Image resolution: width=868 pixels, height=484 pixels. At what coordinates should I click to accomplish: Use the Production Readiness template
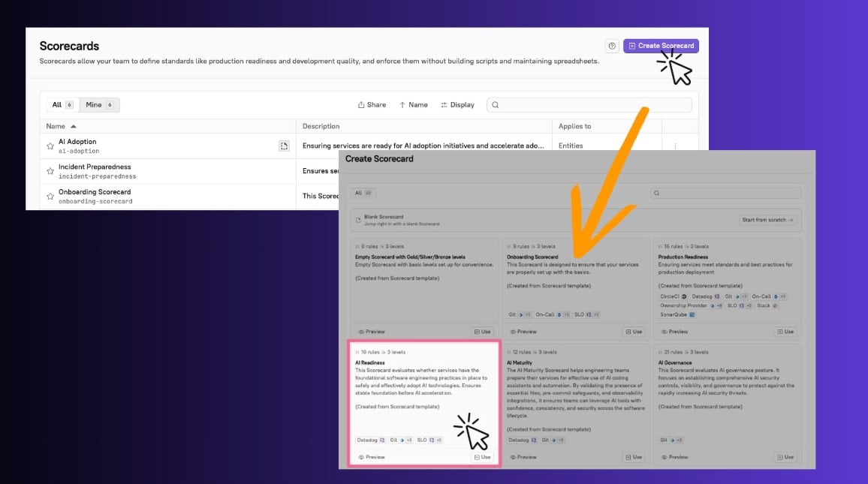coord(785,332)
